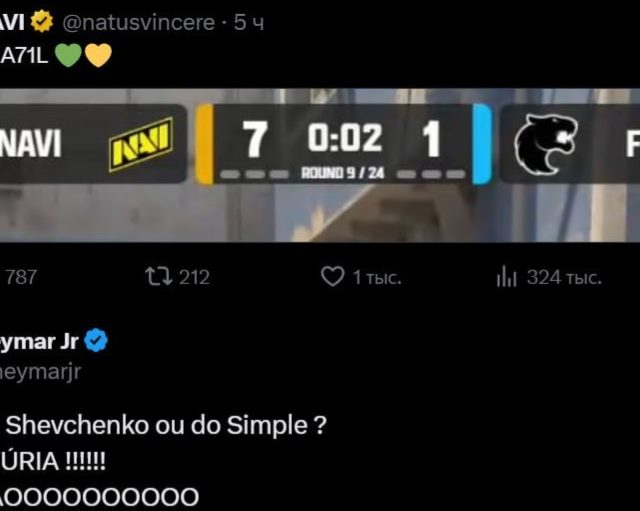Screen dimensions: 640x511
Task: Open view analytics bar-chart icon
Action: coord(506,277)
